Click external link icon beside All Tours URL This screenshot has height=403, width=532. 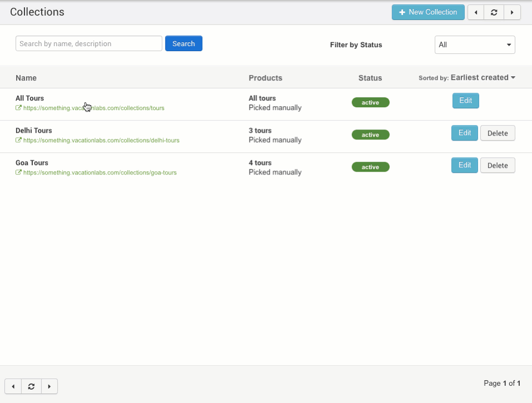(x=19, y=108)
